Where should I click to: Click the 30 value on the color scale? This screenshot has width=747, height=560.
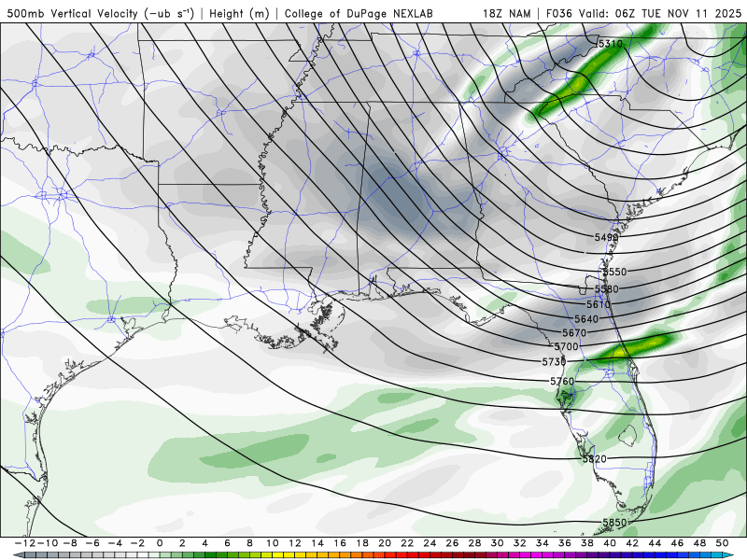(497, 543)
